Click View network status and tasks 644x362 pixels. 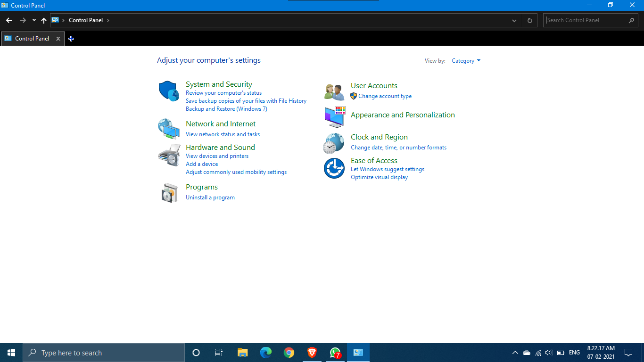pyautogui.click(x=223, y=134)
